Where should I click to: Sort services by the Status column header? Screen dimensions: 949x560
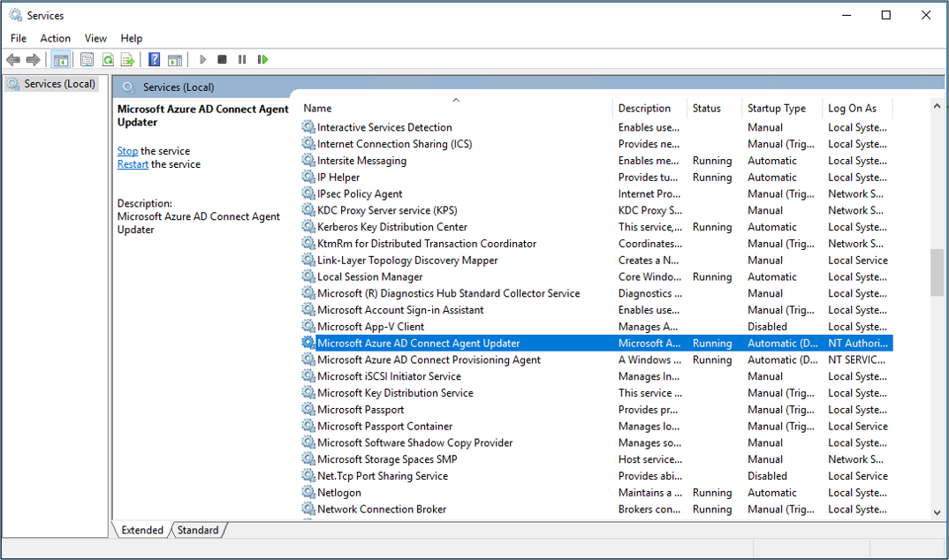(x=712, y=107)
